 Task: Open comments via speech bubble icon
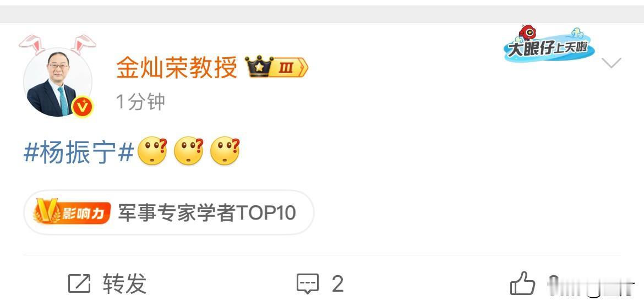(x=308, y=284)
